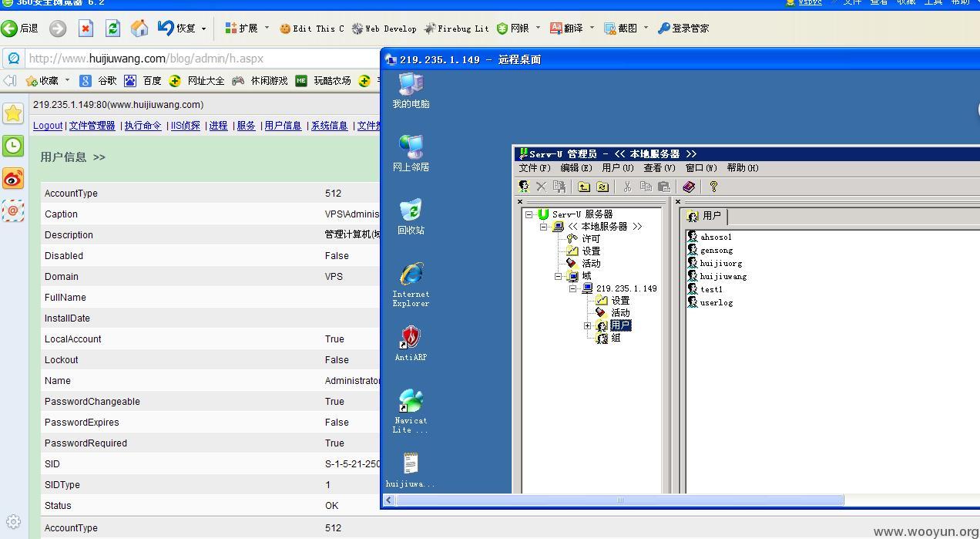Click Serv-U up-folder toolbar icon
The width and height of the screenshot is (980, 539).
point(584,187)
